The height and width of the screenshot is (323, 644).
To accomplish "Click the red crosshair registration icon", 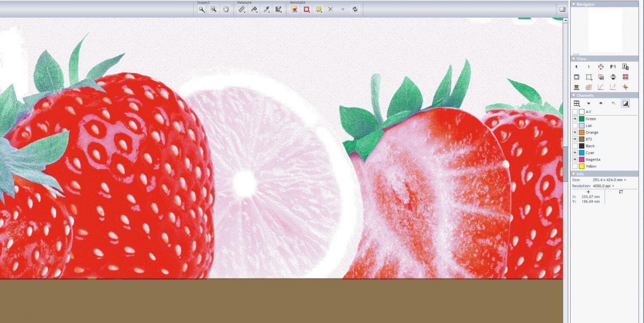I will coord(625,87).
